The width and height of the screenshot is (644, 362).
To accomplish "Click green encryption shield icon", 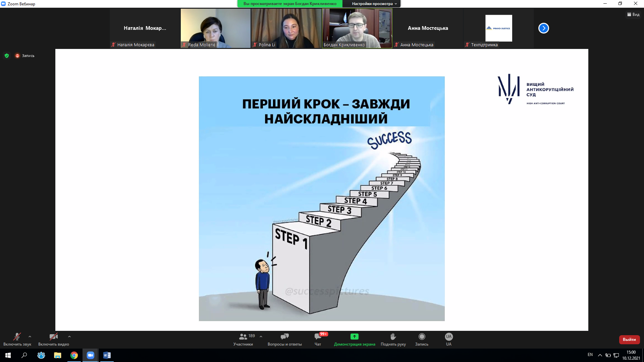I will click(7, 56).
